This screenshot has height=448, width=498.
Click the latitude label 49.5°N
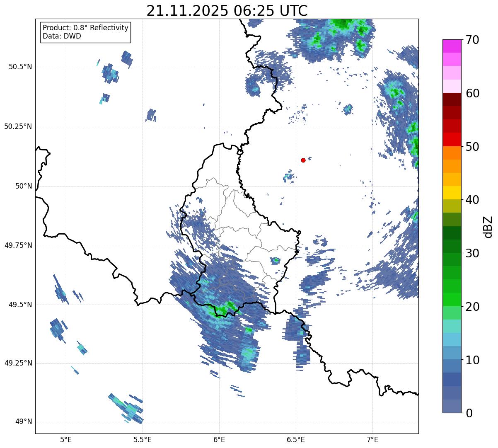click(21, 305)
